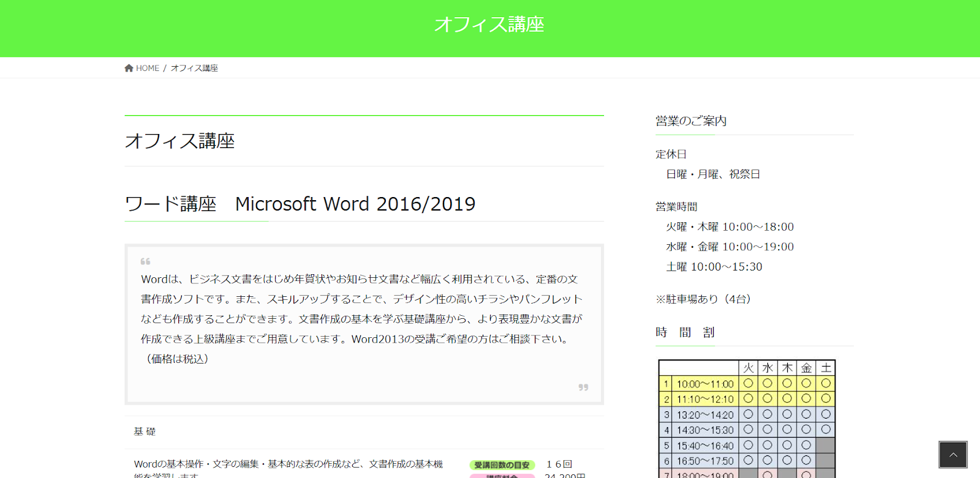Click 水曜・金曜 10:00～19:00 hours line
The image size is (980, 478).
tap(730, 247)
